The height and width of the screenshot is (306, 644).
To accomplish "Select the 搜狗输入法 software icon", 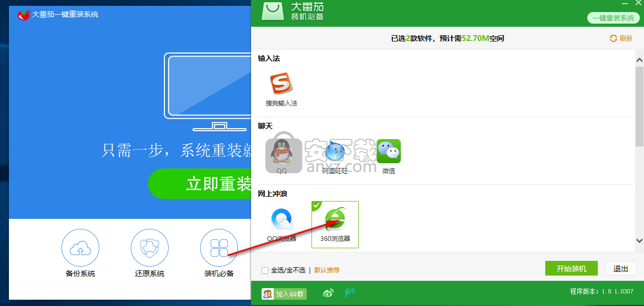I will [x=281, y=84].
